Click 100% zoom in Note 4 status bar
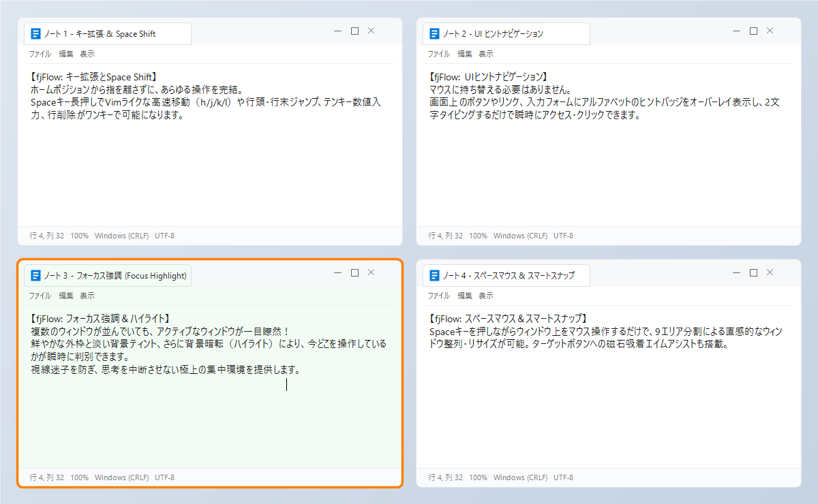This screenshot has height=504, width=818. pyautogui.click(x=479, y=477)
